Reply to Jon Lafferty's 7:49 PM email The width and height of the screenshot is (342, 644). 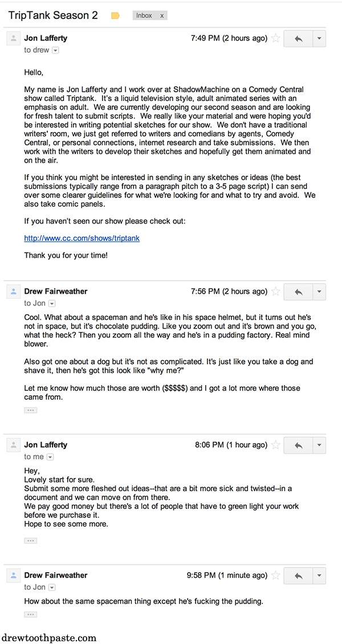[x=299, y=39]
